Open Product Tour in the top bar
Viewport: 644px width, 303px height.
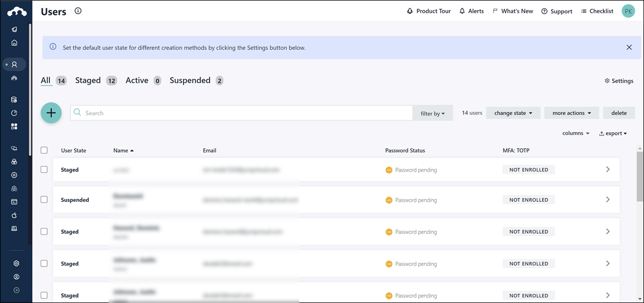(429, 11)
